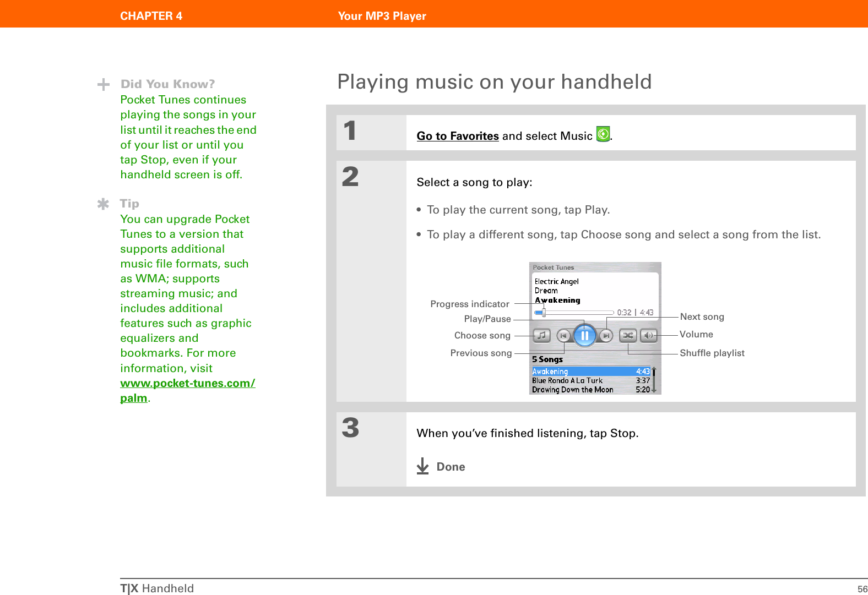The height and width of the screenshot is (595, 868).
Task: Click the page number 56
Action: 862,589
